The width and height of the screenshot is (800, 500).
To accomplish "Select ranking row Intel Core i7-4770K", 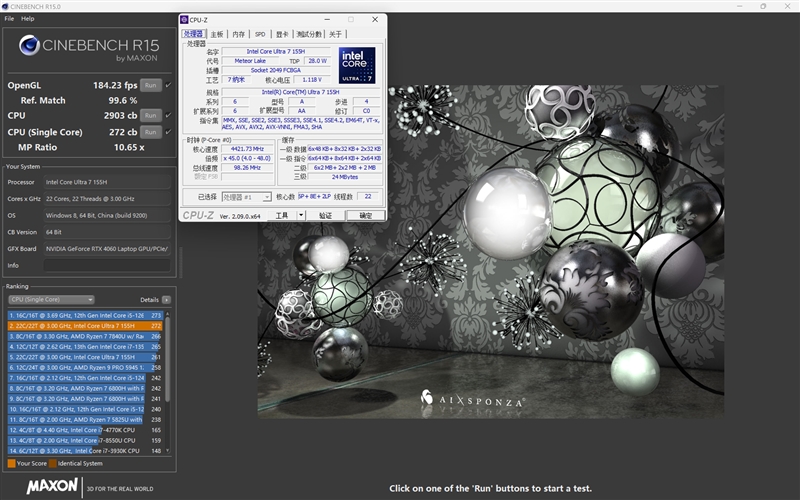I will point(85,430).
